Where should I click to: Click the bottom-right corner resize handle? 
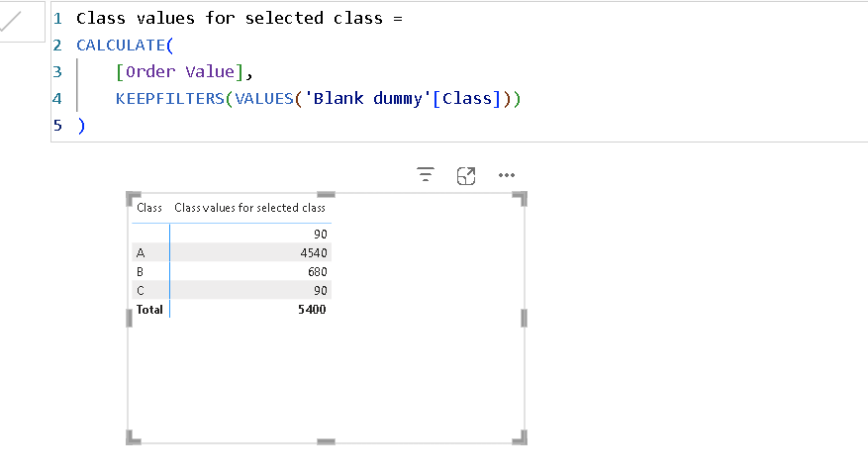click(x=521, y=438)
